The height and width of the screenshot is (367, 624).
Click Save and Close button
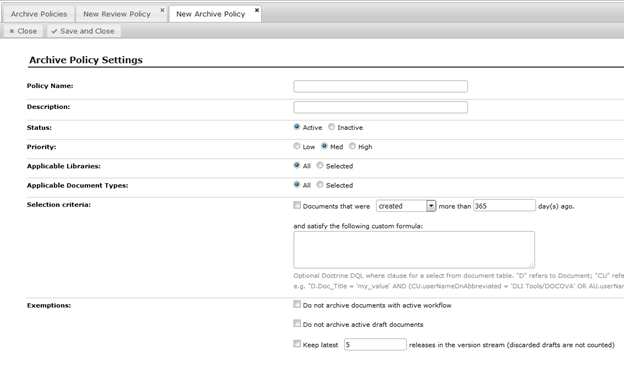83,31
